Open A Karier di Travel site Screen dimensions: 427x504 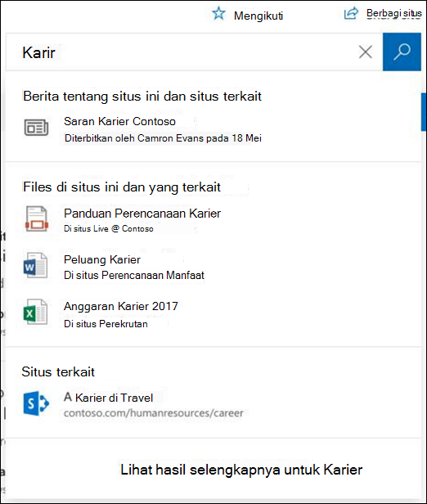point(108,398)
